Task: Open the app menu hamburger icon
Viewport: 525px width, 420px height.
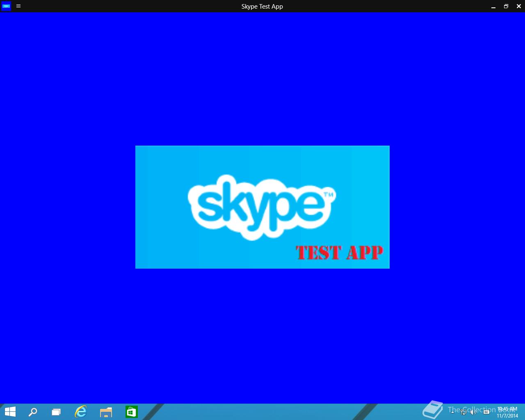Action: click(x=18, y=6)
